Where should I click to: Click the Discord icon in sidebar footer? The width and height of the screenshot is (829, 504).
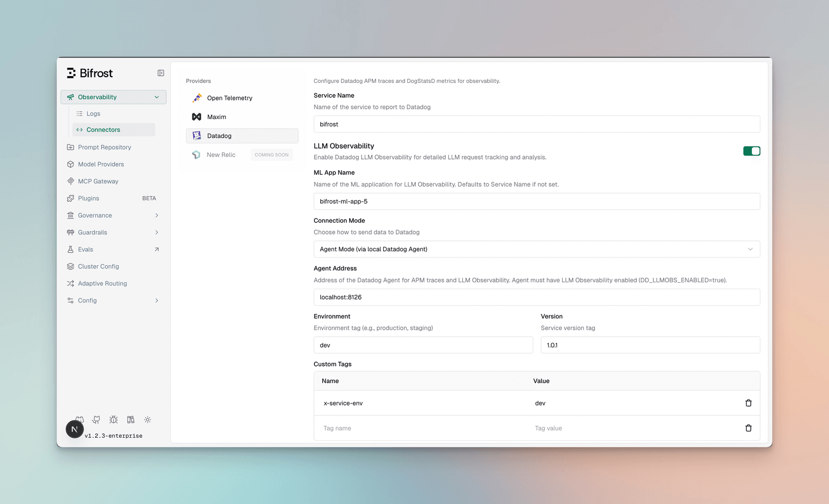coord(80,419)
